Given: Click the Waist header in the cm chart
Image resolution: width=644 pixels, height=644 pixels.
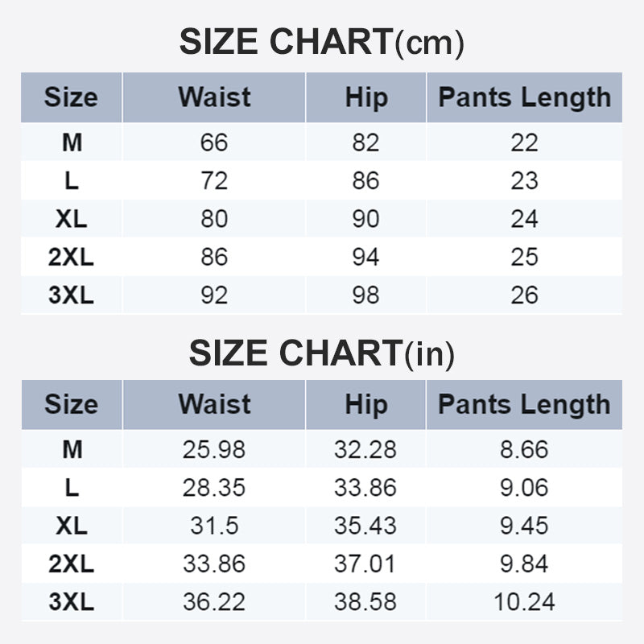Looking at the screenshot, I should coord(214,97).
